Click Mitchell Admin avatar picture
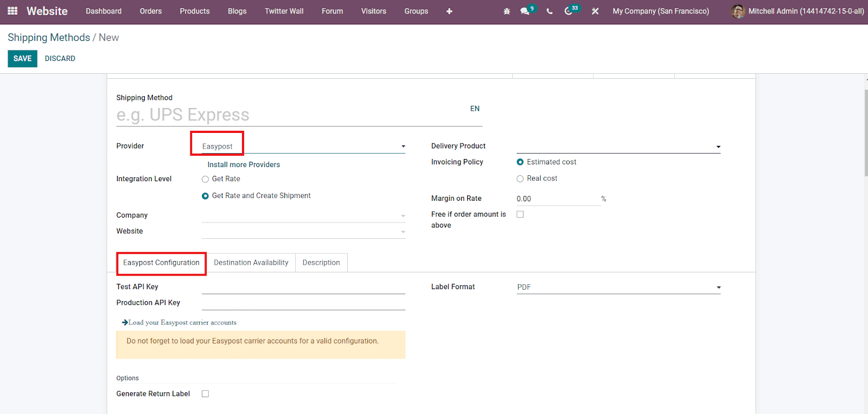 738,11
